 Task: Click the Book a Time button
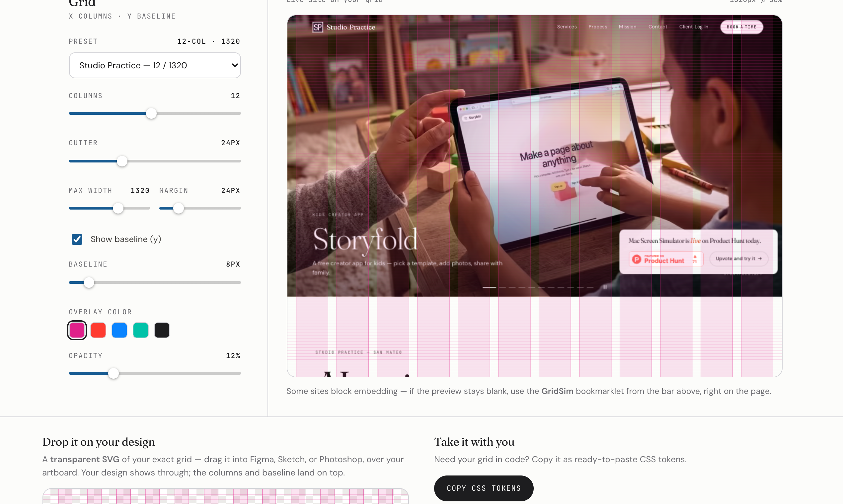[x=742, y=27]
